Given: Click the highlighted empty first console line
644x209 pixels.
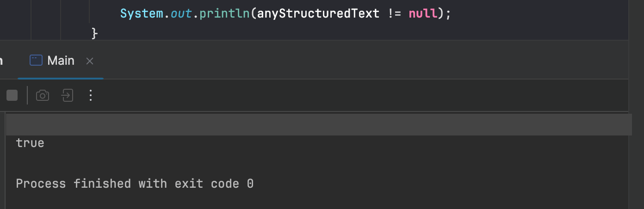Looking at the screenshot, I should [x=278, y=124].
